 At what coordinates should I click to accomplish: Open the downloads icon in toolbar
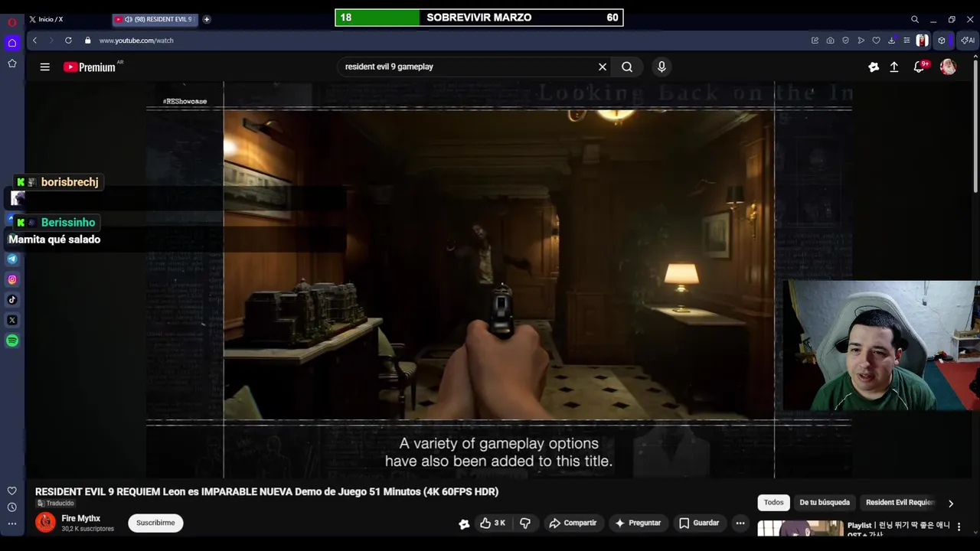[x=891, y=41]
